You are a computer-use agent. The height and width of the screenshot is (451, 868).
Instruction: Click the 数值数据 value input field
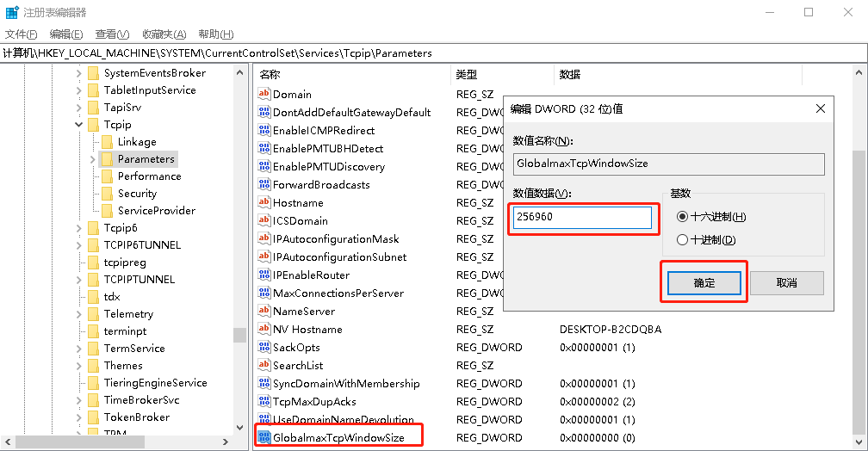(x=582, y=218)
